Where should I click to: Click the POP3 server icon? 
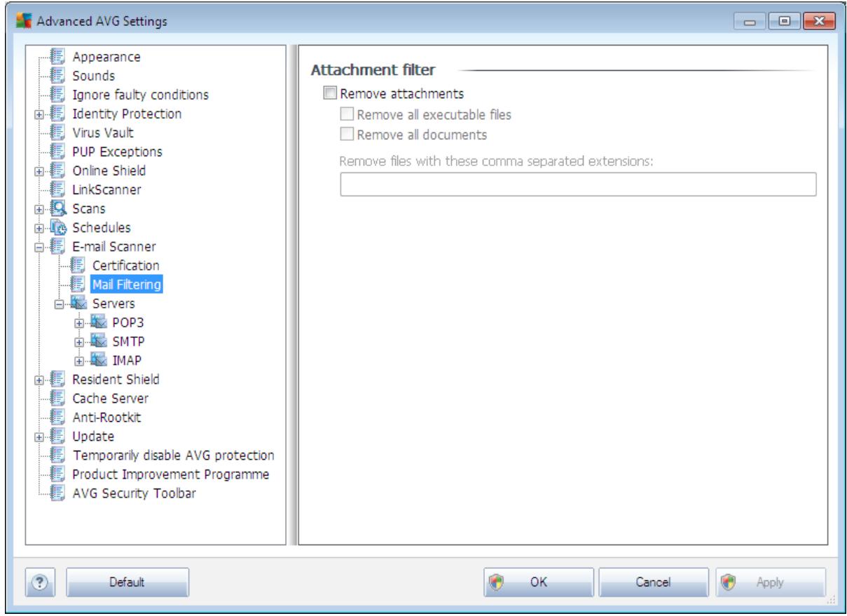point(97,322)
